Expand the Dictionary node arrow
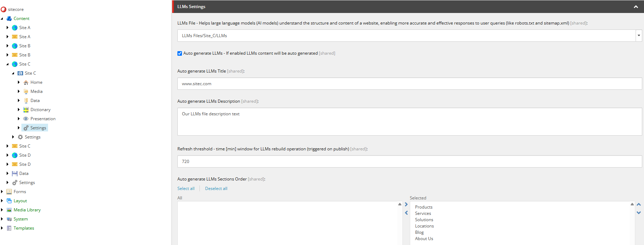The image size is (644, 245). [19, 110]
